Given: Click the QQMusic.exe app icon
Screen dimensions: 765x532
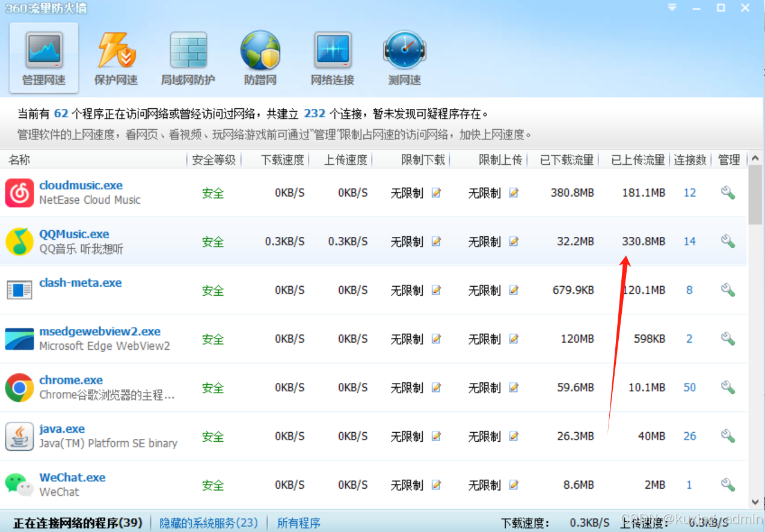Looking at the screenshot, I should pyautogui.click(x=19, y=242).
